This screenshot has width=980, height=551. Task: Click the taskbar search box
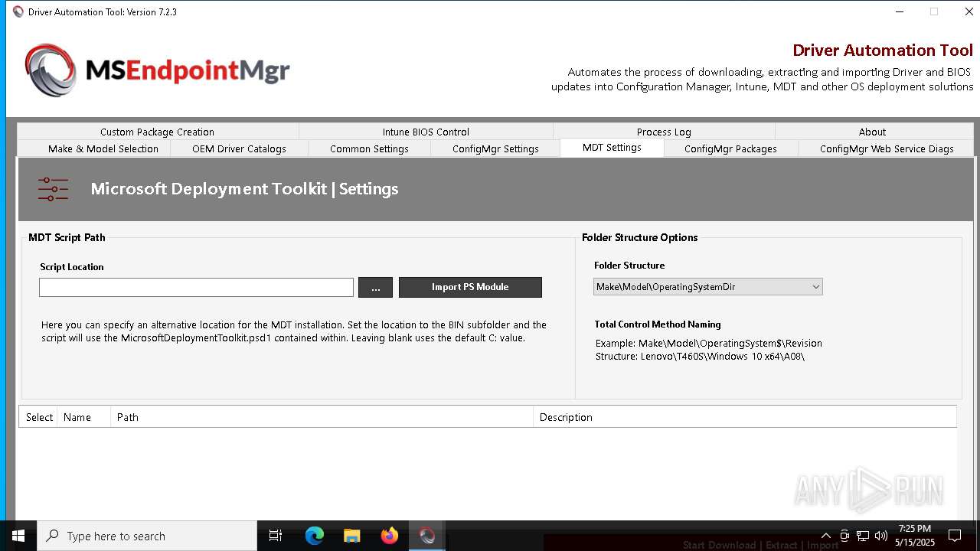click(x=147, y=536)
